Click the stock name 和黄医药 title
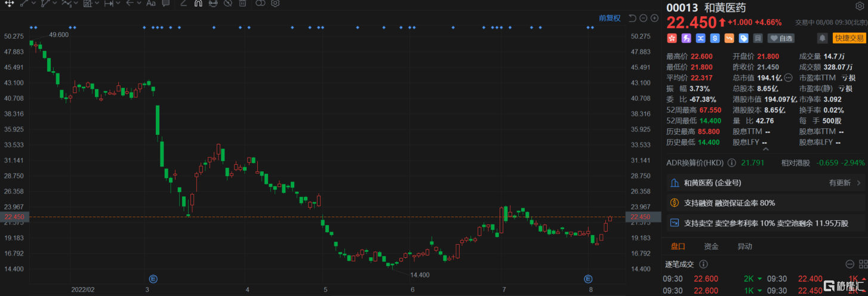This screenshot has height=296, width=868. pos(724,8)
